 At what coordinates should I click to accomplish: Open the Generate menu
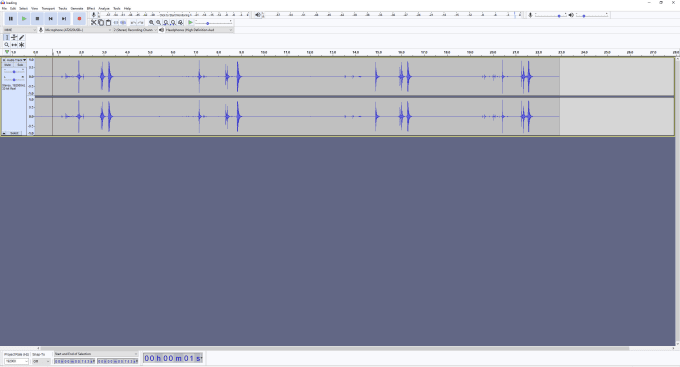[77, 9]
